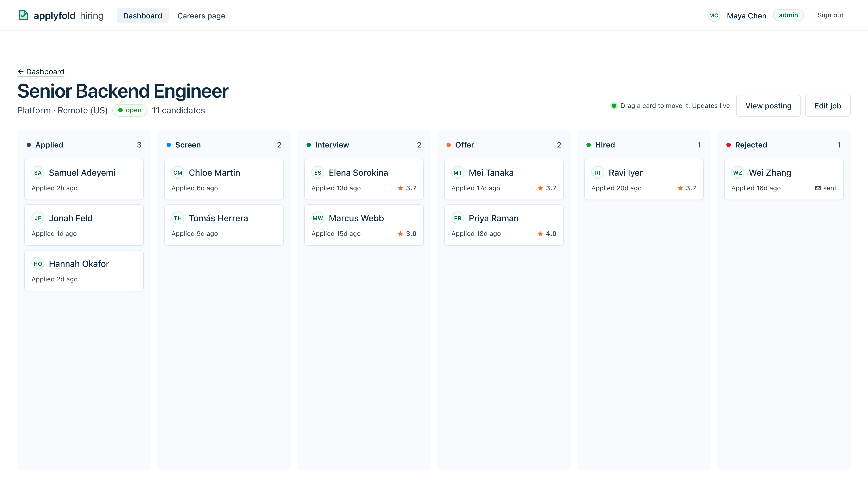Open Samuel Adeyemi's candidate card

pyautogui.click(x=84, y=179)
